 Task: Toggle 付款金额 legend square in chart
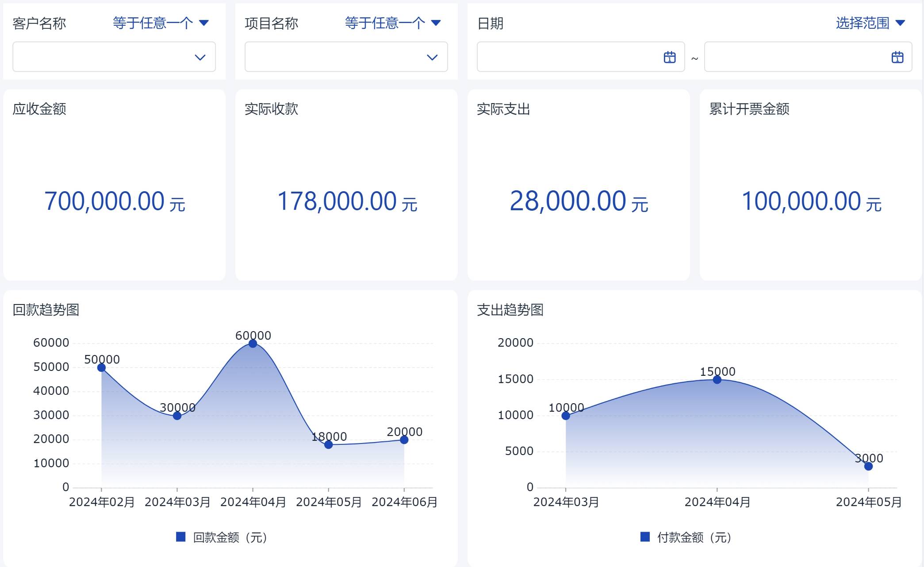click(x=645, y=537)
